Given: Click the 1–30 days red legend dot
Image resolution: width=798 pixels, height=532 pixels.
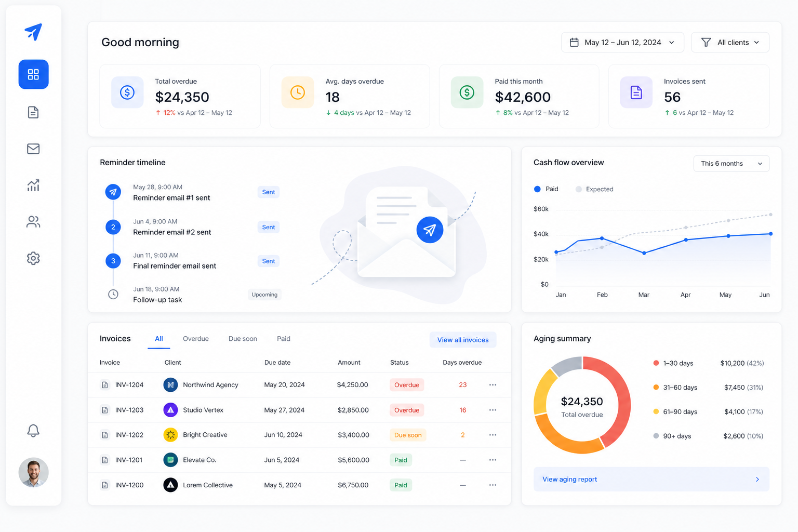Looking at the screenshot, I should [656, 363].
